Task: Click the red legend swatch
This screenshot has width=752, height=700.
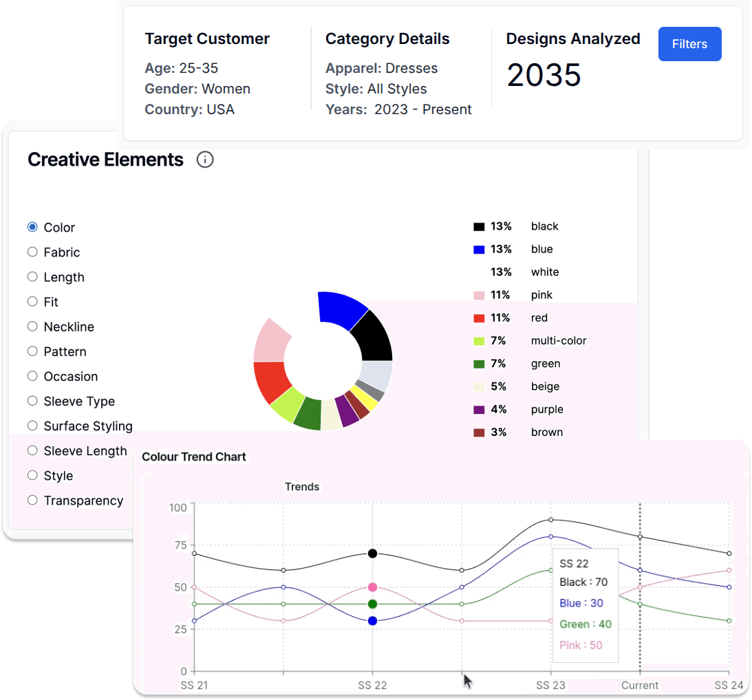Action: pyautogui.click(x=478, y=318)
